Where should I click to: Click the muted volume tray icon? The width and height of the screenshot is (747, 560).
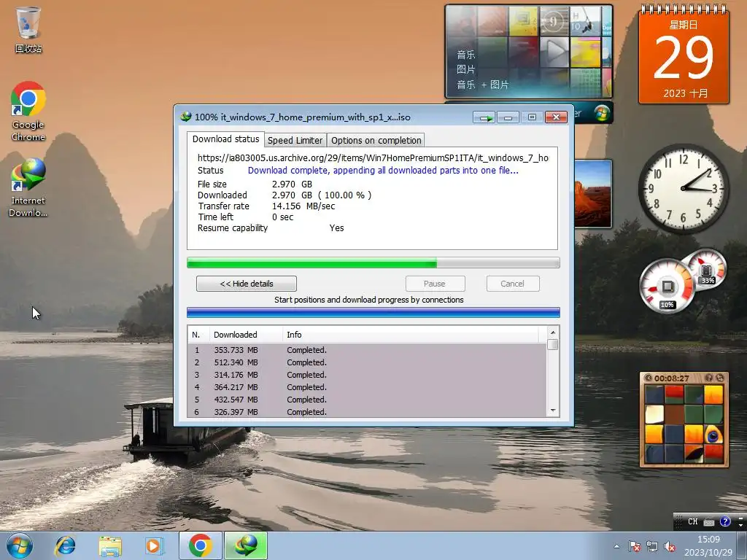tap(670, 546)
